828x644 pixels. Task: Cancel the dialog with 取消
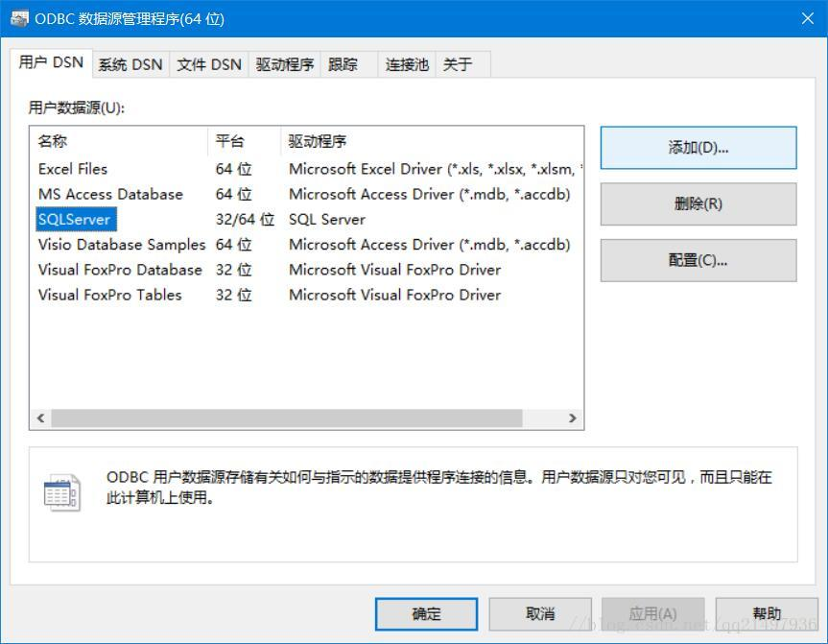540,613
